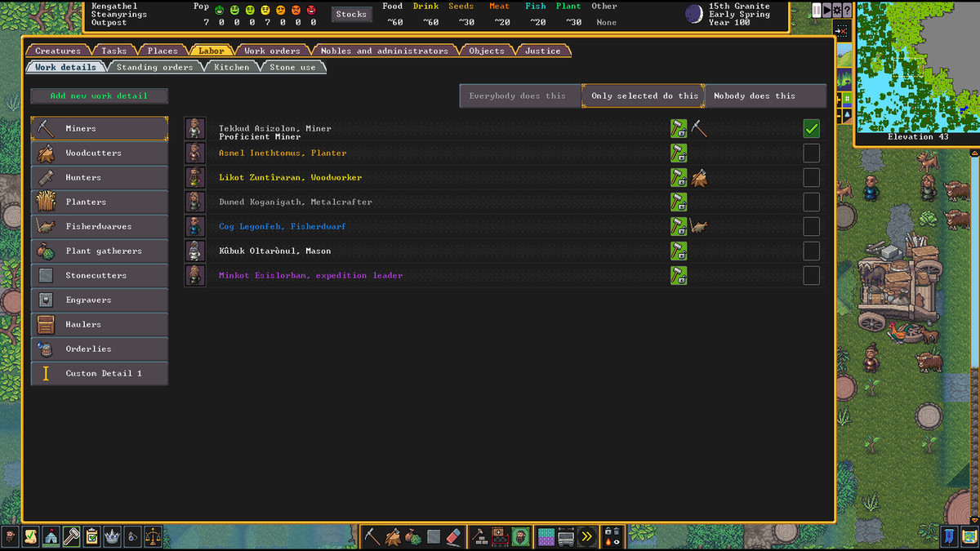Expand the double-chevron menu in bottom toolbar

coord(586,536)
